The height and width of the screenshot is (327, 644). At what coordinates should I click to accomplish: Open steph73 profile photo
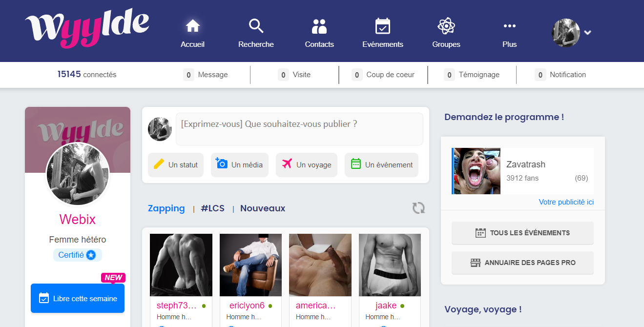pyautogui.click(x=181, y=265)
